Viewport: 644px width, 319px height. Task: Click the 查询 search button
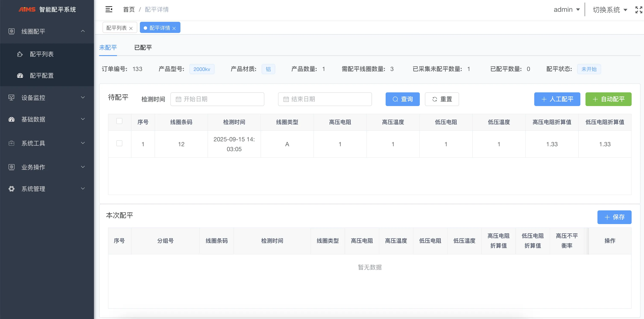(402, 99)
